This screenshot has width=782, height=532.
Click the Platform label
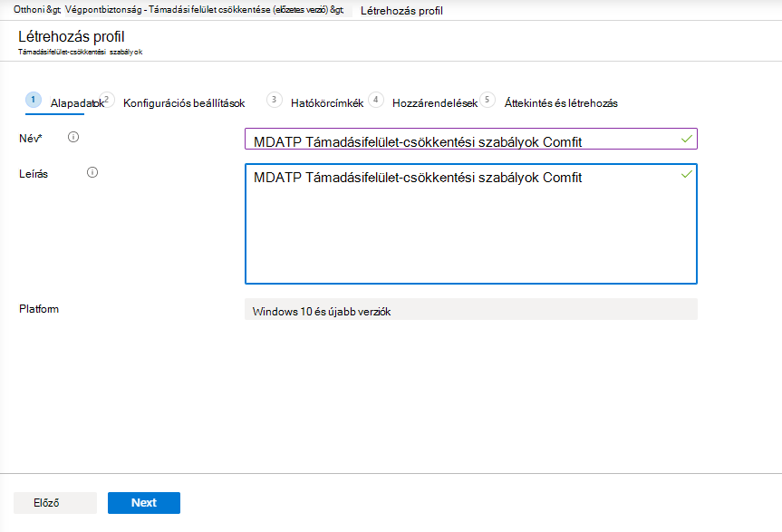pos(39,309)
